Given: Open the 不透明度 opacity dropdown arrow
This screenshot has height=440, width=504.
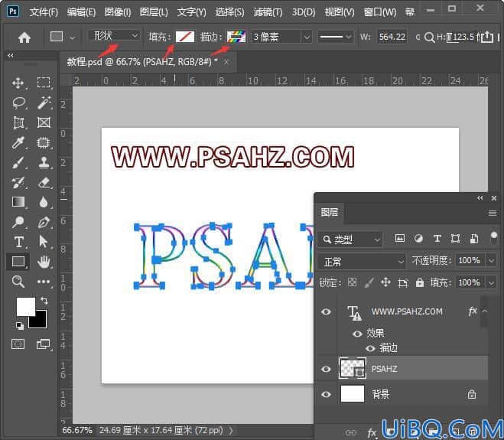Looking at the screenshot, I should pyautogui.click(x=492, y=260).
